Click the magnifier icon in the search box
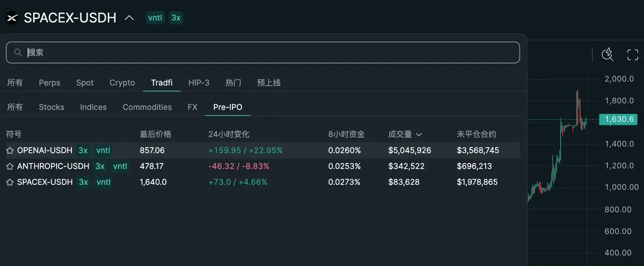644x266 pixels. (x=18, y=53)
